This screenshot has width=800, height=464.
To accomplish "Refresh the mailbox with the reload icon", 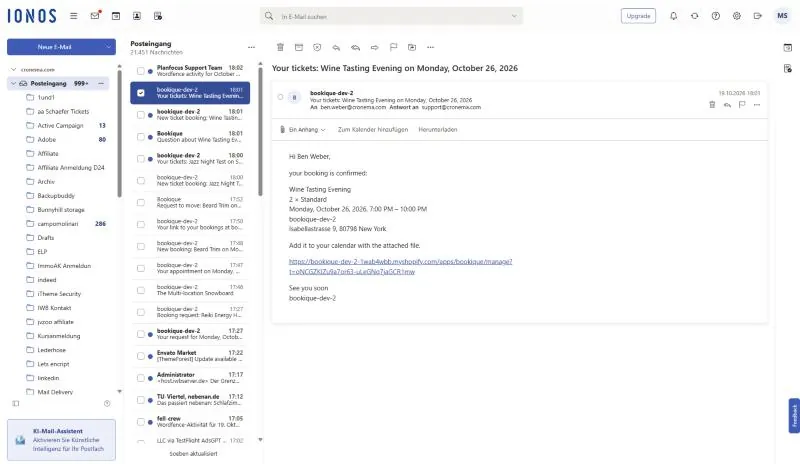I will 694,16.
